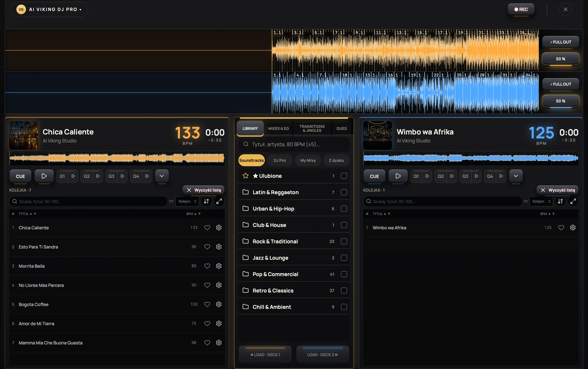Tick the Chill & Ambient checkbox
588x369 pixels.
(x=344, y=307)
